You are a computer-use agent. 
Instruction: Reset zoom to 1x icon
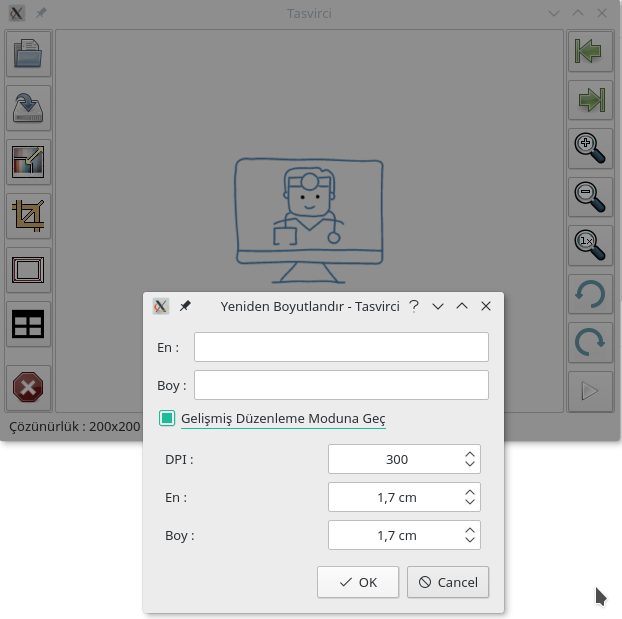tap(590, 245)
